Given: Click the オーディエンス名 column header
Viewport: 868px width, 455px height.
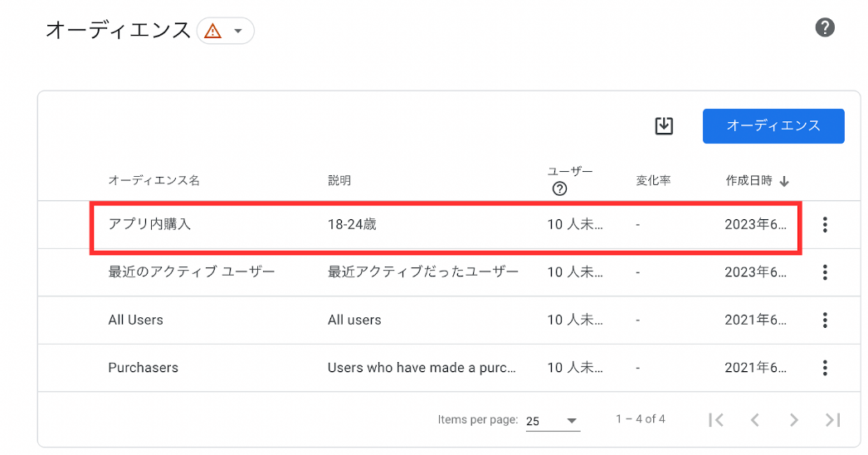Looking at the screenshot, I should pos(154,180).
